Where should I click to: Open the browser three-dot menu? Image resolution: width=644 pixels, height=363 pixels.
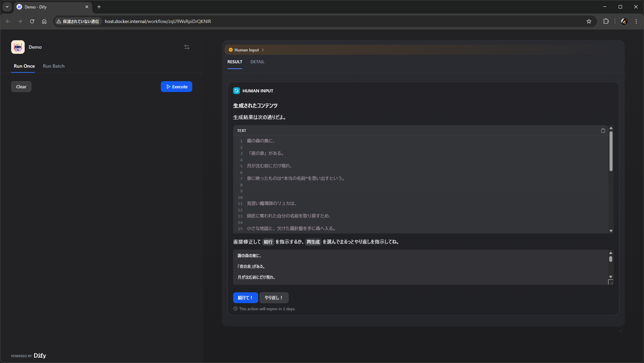pyautogui.click(x=636, y=21)
